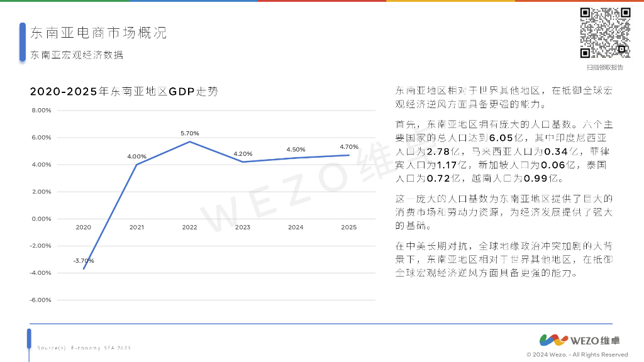
Task: Click the 4.20% data label
Action: click(x=243, y=154)
